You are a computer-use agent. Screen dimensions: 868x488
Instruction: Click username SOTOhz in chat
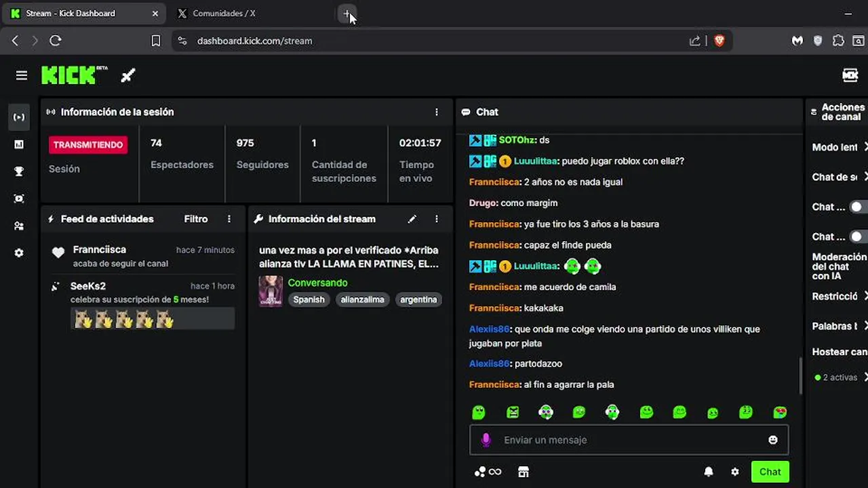[x=517, y=140]
